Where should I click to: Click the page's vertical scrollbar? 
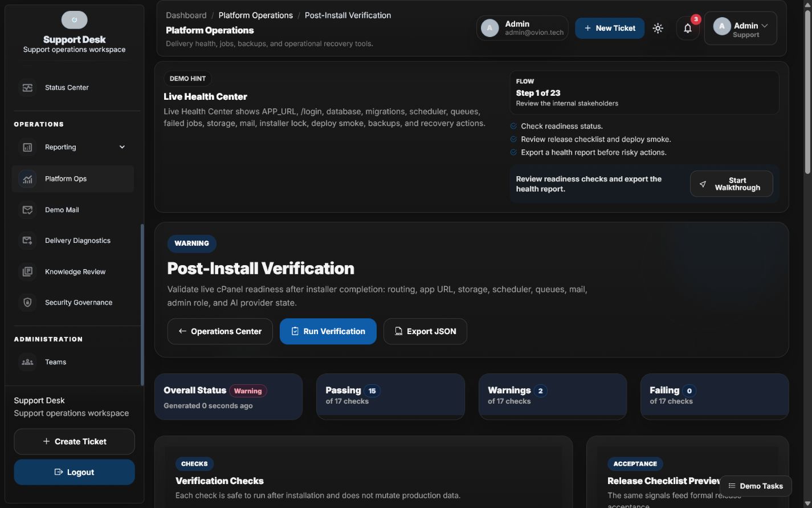[807, 91]
